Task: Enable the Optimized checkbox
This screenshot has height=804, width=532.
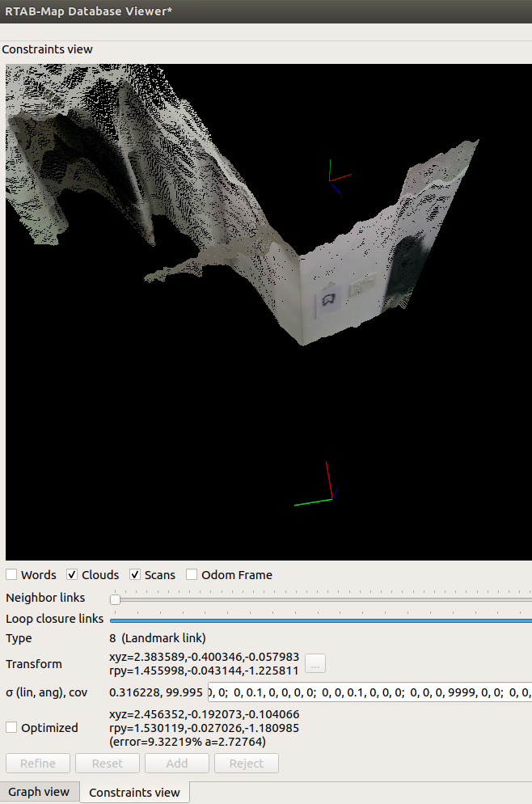Action: click(12, 727)
